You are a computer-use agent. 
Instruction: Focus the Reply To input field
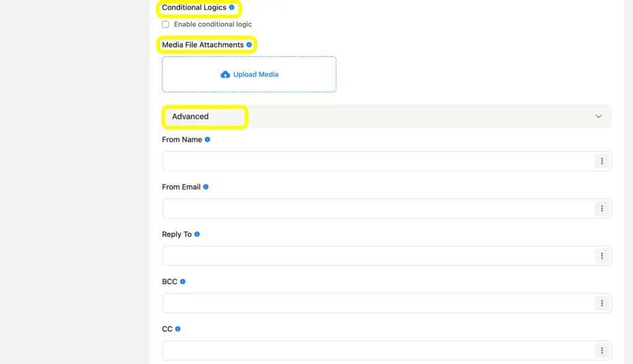[387, 256]
